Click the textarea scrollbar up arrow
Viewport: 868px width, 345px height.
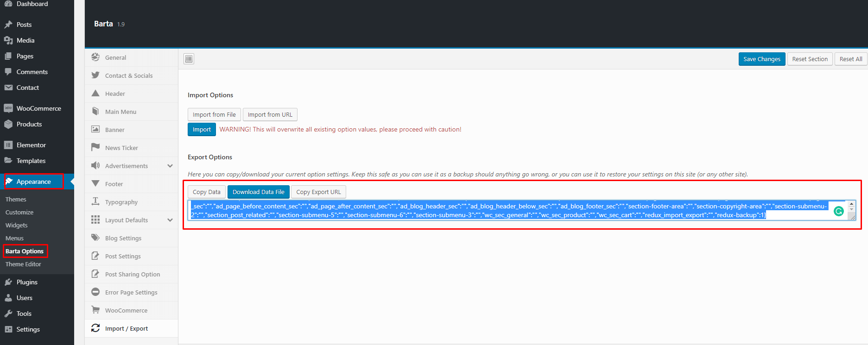pyautogui.click(x=851, y=204)
